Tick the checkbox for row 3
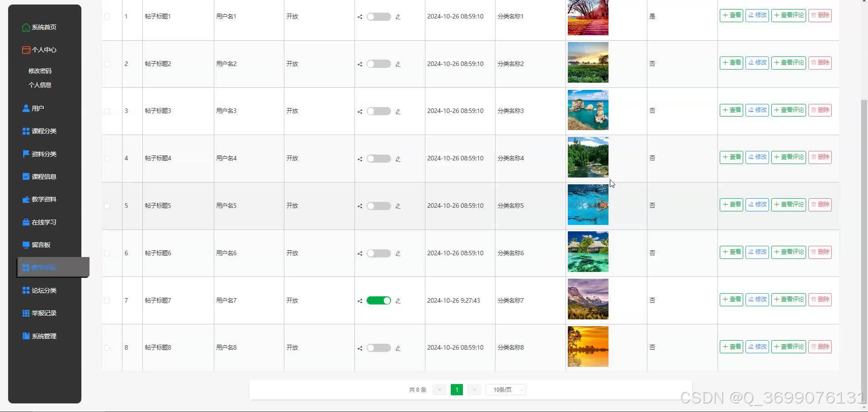Screen dimensions: 868x412 point(107,111)
